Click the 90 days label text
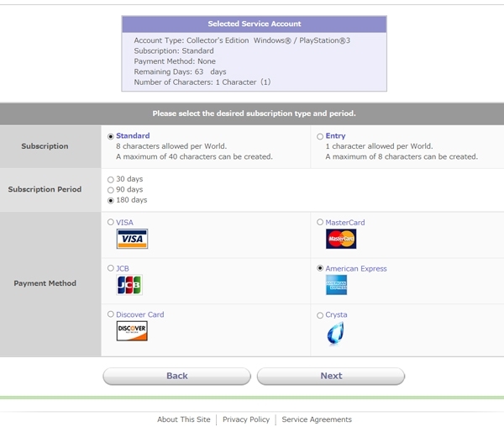Viewport: 504px width, 427px height. 129,189
